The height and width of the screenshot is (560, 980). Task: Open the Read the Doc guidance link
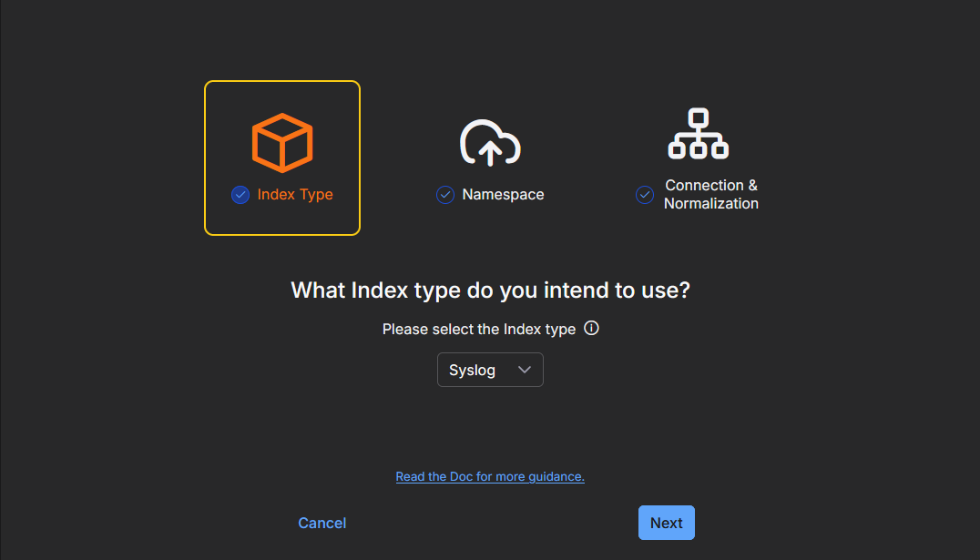[x=490, y=476]
